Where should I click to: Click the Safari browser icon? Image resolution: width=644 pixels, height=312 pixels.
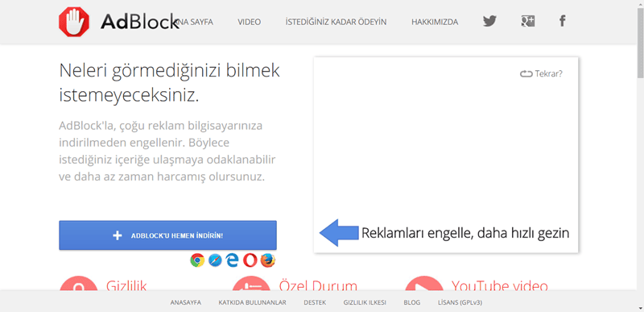click(215, 260)
